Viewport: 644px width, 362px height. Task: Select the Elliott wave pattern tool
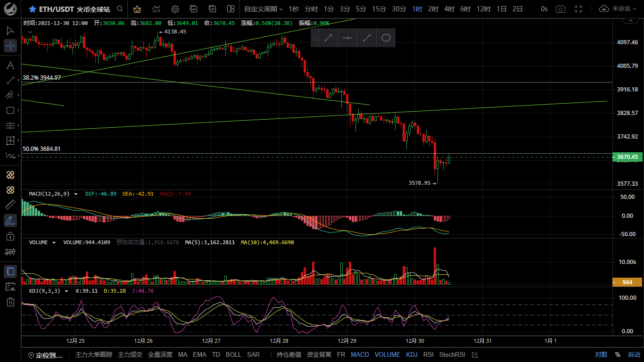pyautogui.click(x=10, y=156)
